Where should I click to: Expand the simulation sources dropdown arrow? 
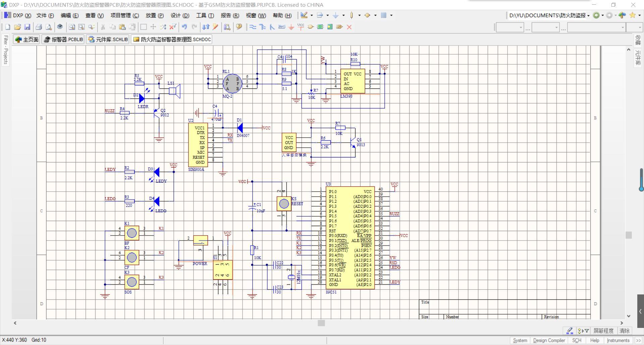pos(375,15)
